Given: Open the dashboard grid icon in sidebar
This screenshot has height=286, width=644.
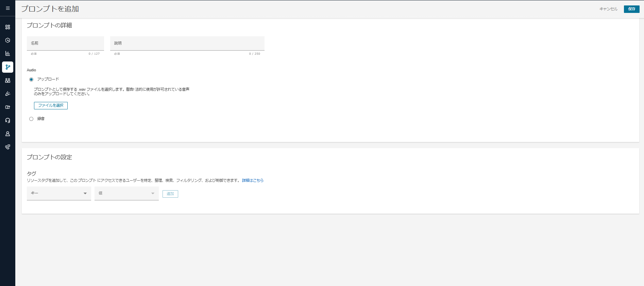Looking at the screenshot, I should [7, 27].
